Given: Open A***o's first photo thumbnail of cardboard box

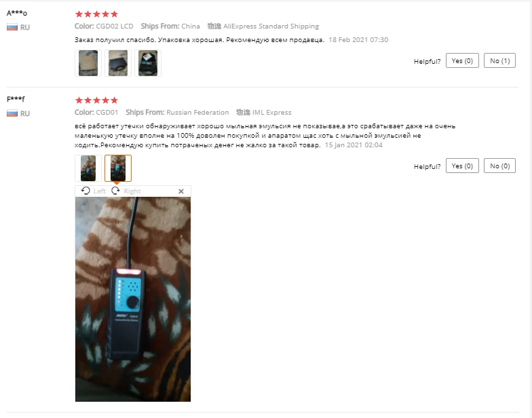Looking at the screenshot, I should click(x=88, y=63).
